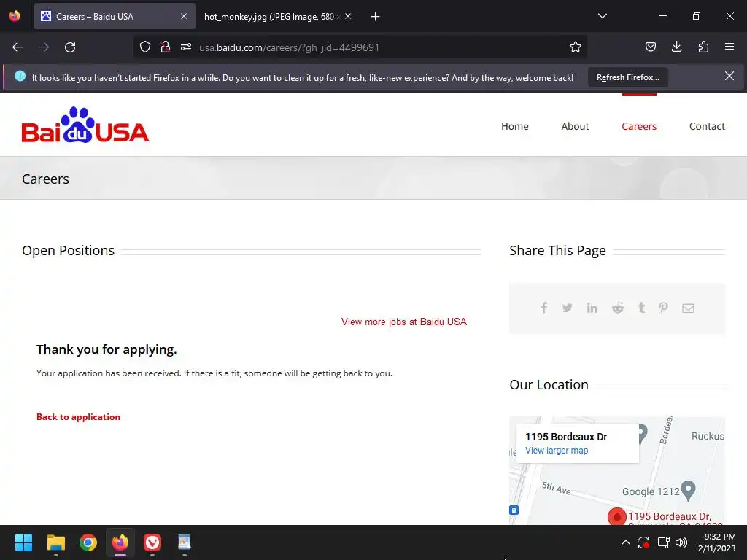Click the Thank you for applying. heading

[x=107, y=349]
